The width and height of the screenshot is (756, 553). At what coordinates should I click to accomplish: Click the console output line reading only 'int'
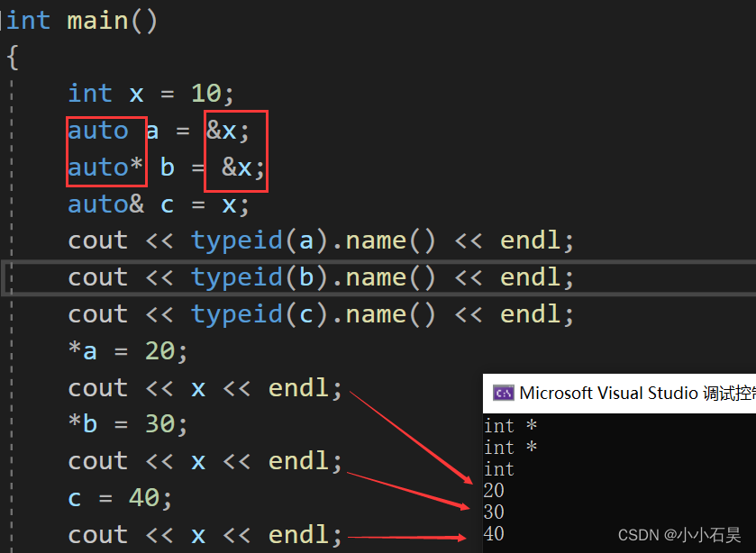499,469
